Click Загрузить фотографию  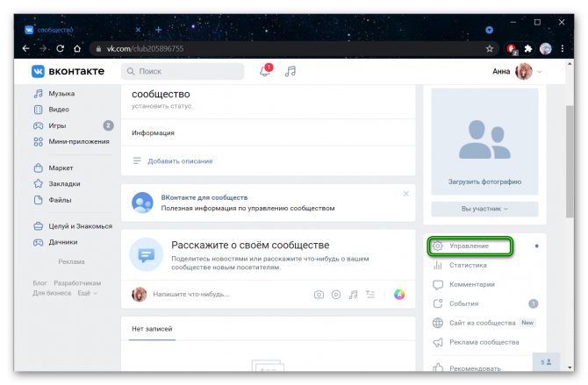pyautogui.click(x=484, y=182)
